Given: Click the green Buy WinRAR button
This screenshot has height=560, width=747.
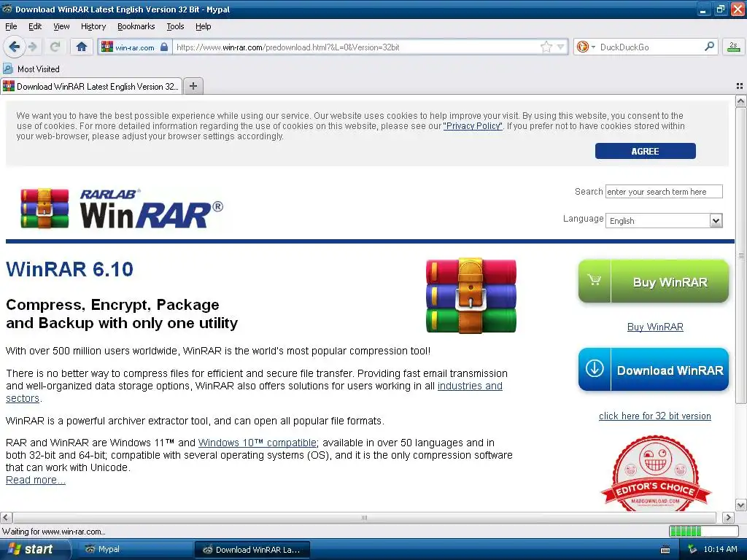Looking at the screenshot, I should (x=653, y=281).
